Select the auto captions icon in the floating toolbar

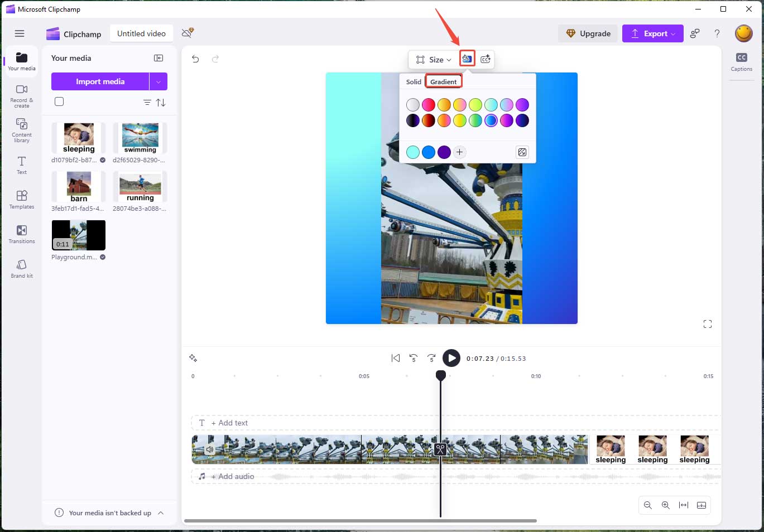pyautogui.click(x=486, y=59)
